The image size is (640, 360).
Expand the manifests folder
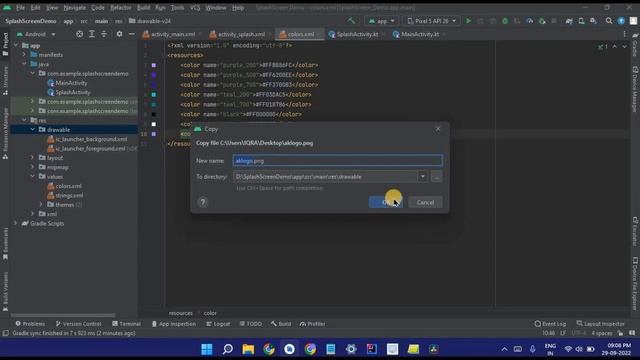click(x=24, y=55)
